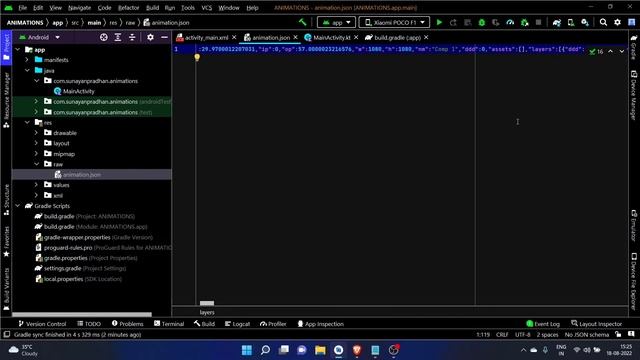Open taskbar Search icon
Image resolution: width=640 pixels, height=360 pixels.
[x=265, y=350]
